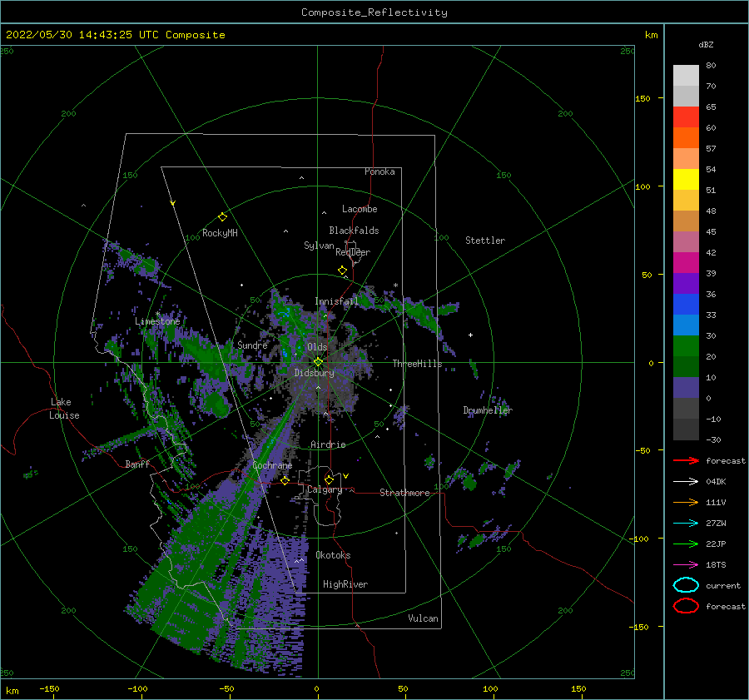Click the Composite_Reflectivity title

point(374,12)
